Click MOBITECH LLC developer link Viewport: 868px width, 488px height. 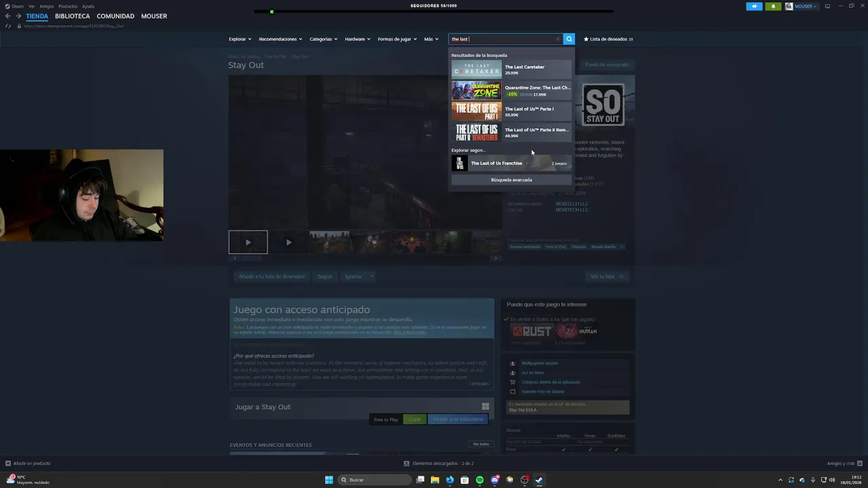click(572, 204)
